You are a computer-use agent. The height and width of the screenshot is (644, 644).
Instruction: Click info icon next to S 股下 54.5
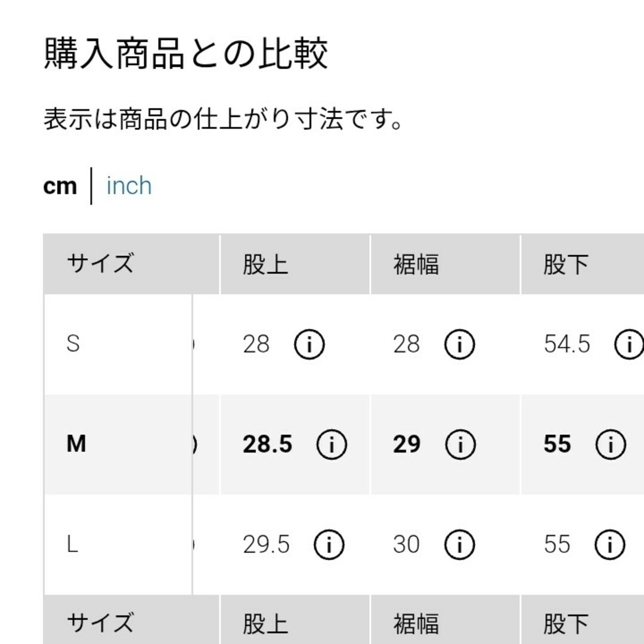pyautogui.click(x=629, y=344)
